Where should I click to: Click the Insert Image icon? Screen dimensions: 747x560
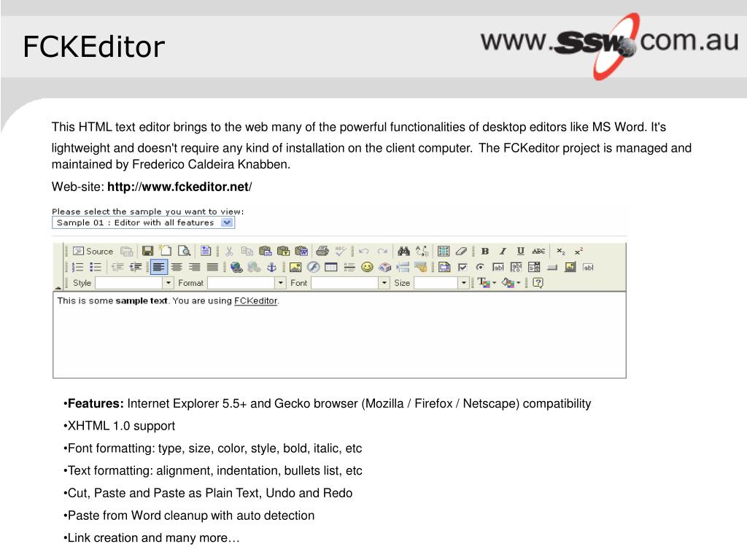295,267
